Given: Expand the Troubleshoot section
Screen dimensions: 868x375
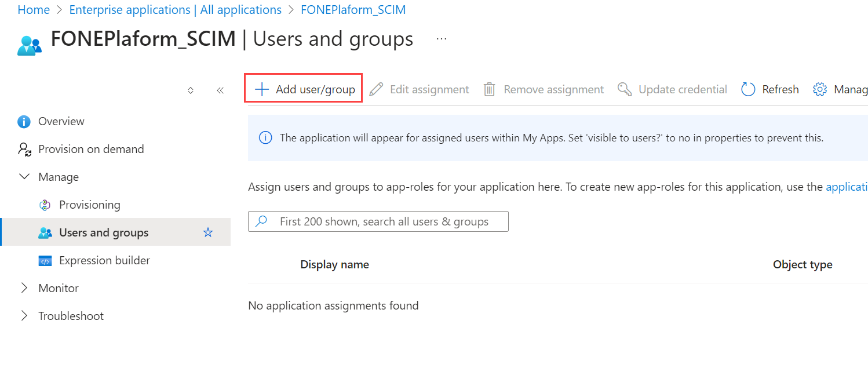Looking at the screenshot, I should pos(24,316).
